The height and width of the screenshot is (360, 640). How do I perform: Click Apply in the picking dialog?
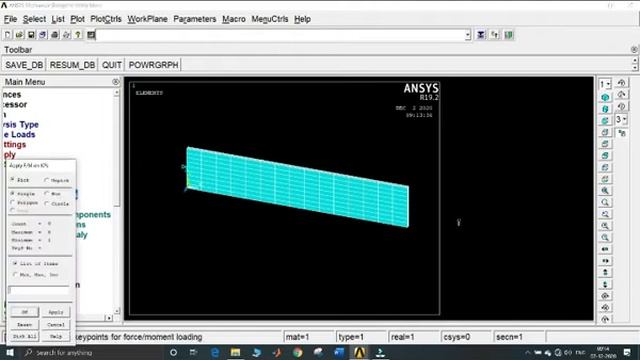click(x=56, y=312)
